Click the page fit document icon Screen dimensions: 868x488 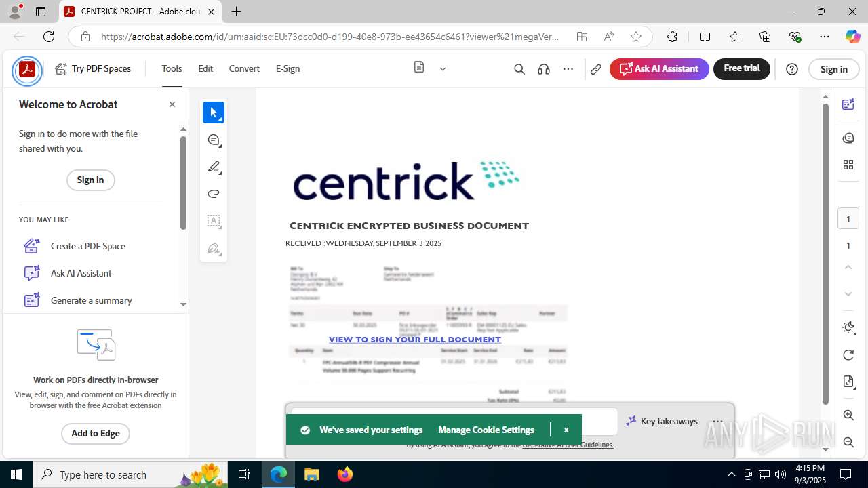[x=848, y=382]
